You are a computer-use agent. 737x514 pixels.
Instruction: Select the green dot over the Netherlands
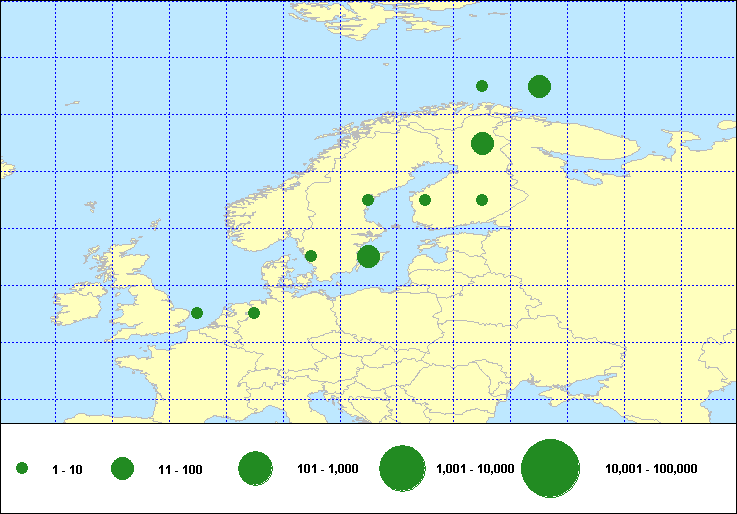pos(254,313)
